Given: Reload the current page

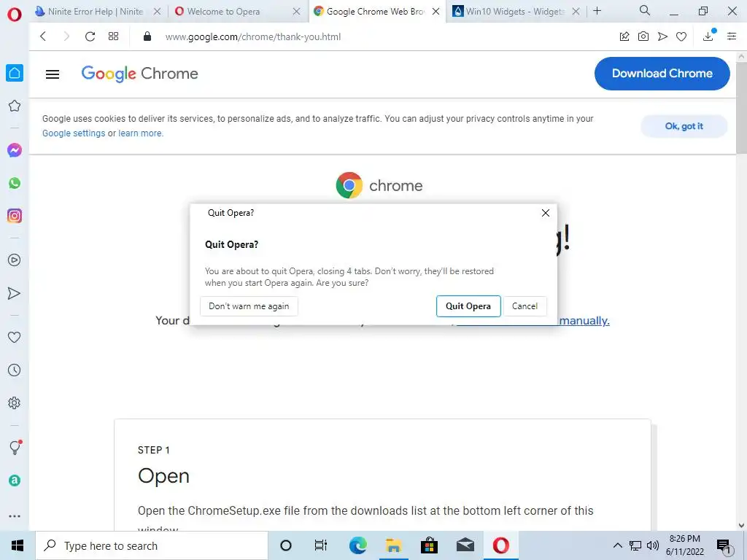Looking at the screenshot, I should tap(90, 36).
